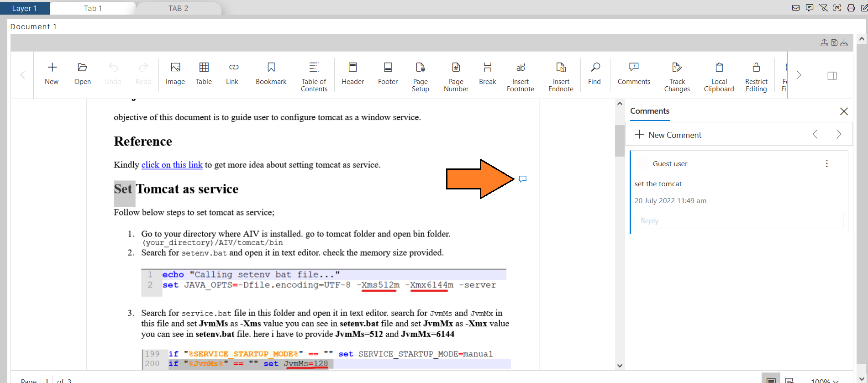Click the highlighted word 'Set' in heading
Image resolution: width=868 pixels, height=383 pixels.
123,189
